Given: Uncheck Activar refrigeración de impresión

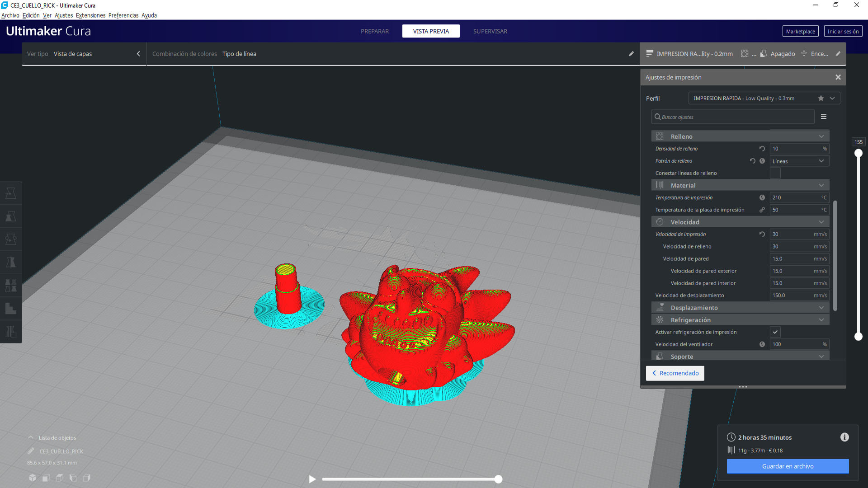Looking at the screenshot, I should pyautogui.click(x=775, y=332).
